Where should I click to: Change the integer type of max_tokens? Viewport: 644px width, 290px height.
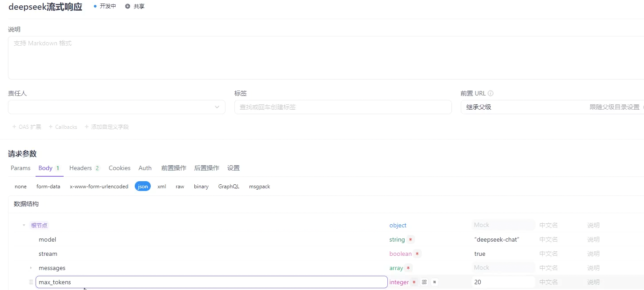(x=399, y=282)
